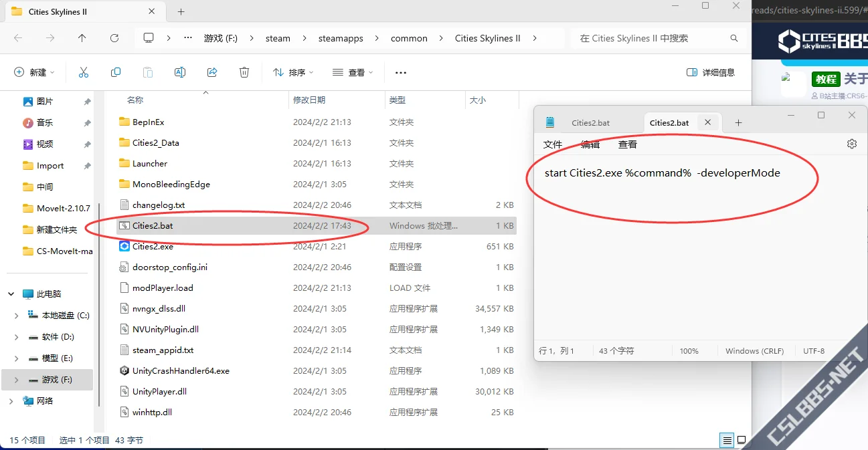Expand the local disk C: node
This screenshot has height=450, width=868.
17,315
